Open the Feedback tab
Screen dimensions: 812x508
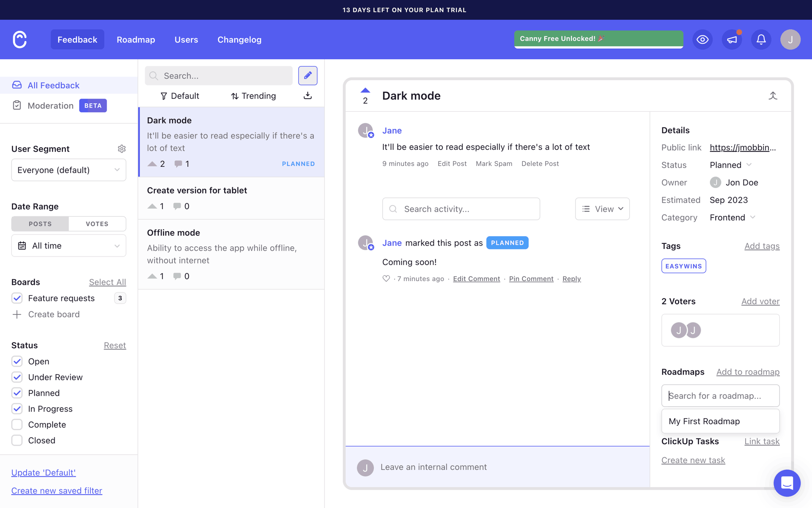pyautogui.click(x=77, y=39)
